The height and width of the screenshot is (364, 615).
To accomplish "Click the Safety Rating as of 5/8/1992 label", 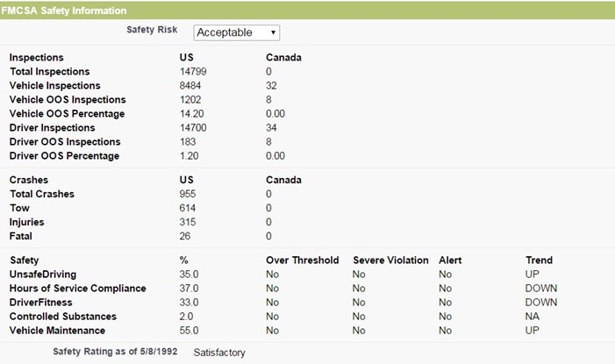I will pyautogui.click(x=115, y=352).
